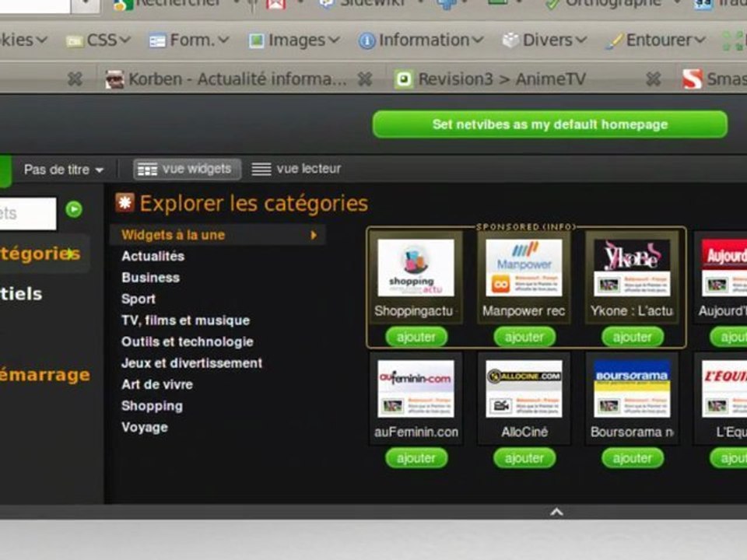Click the Entourer pencil icon
The width and height of the screenshot is (747, 560).
tap(614, 41)
